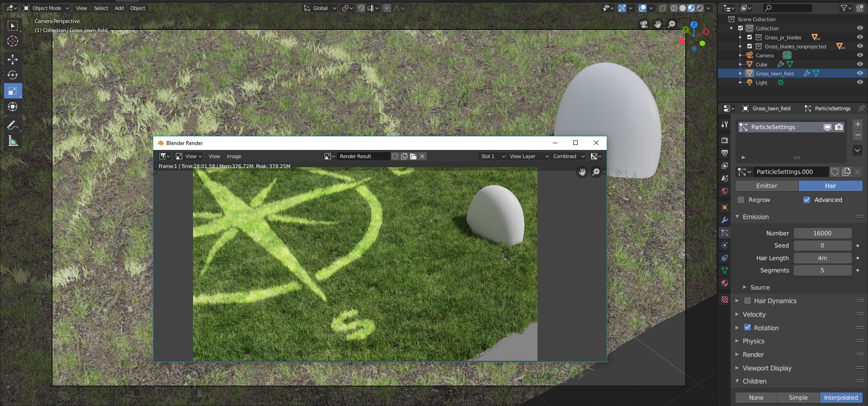
Task: Select the Select Box tool
Action: [13, 26]
